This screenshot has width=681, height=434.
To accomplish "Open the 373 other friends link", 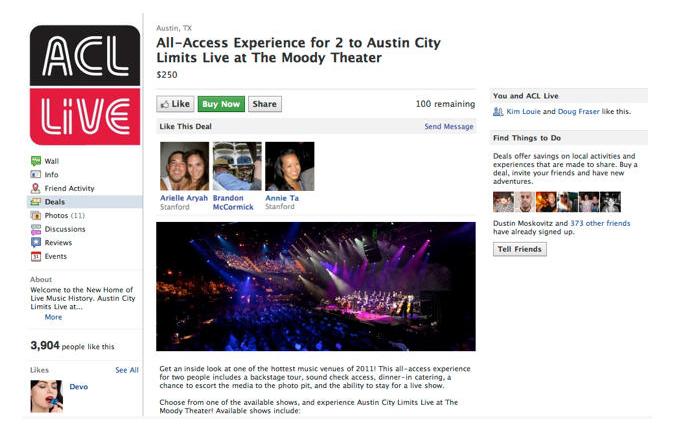I will click(600, 223).
